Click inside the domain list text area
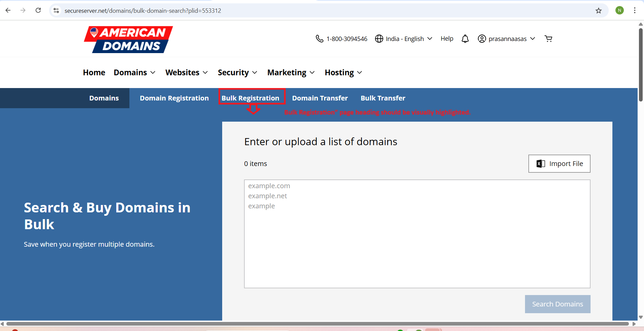Screen dimensions: 644x331 [x=417, y=235]
